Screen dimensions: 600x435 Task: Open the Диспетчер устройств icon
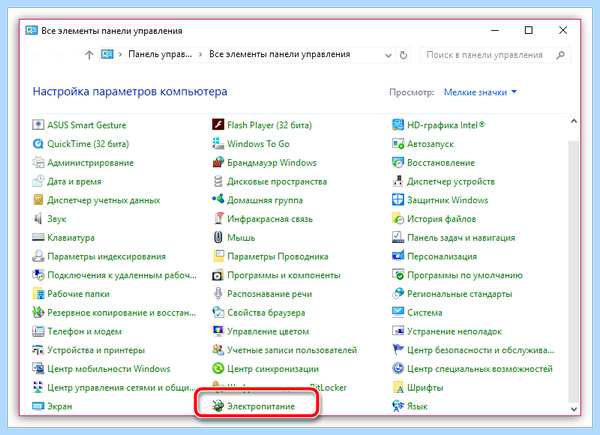(x=398, y=181)
